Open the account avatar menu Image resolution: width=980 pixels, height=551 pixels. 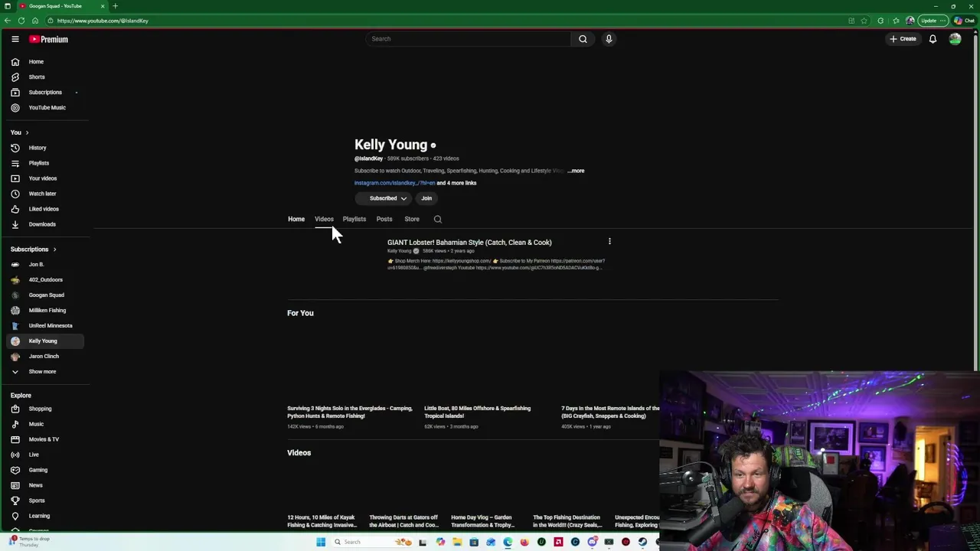pyautogui.click(x=955, y=39)
